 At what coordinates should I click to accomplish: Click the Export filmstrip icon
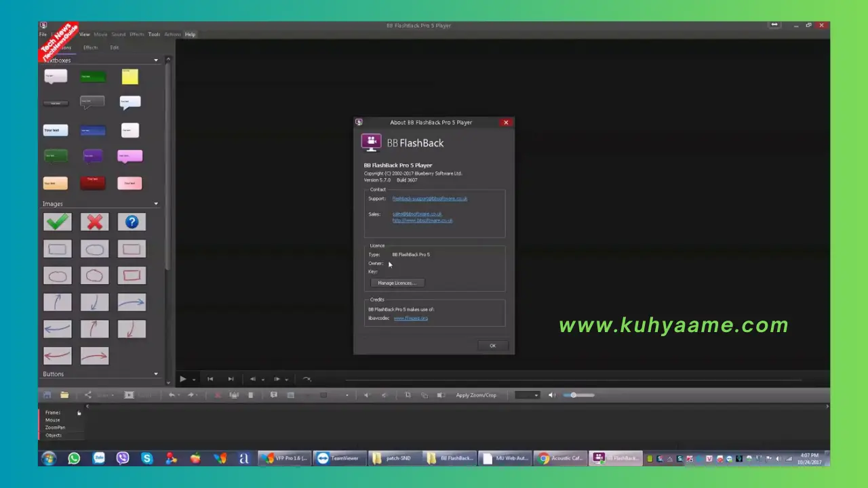(129, 395)
